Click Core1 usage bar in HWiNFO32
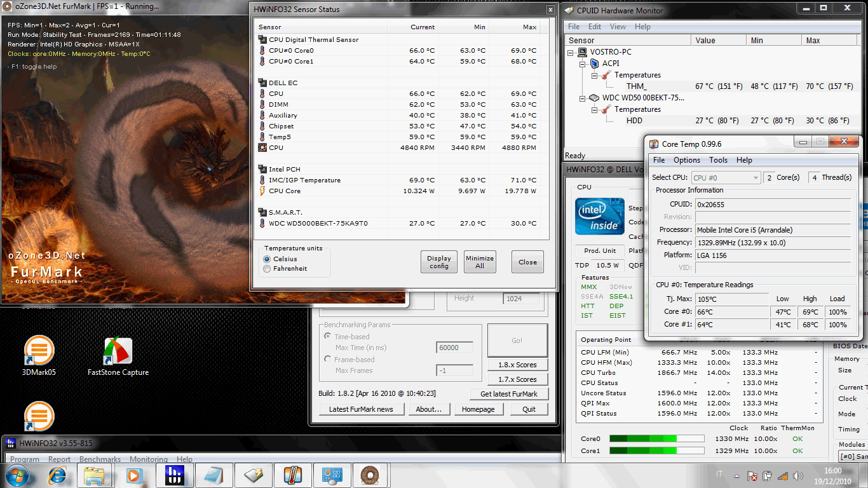The height and width of the screenshot is (488, 868). 656,451
